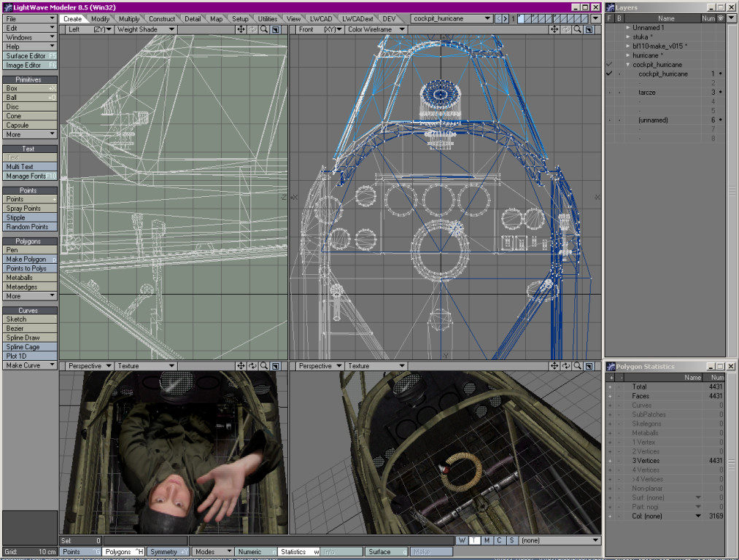739x560 pixels.
Task: Toggle foreground checkmark of cockpit_hurricane layer 1
Action: click(x=609, y=74)
